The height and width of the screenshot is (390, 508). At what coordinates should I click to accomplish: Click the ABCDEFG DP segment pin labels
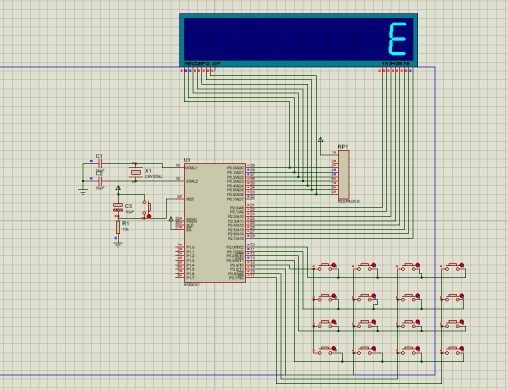point(202,63)
